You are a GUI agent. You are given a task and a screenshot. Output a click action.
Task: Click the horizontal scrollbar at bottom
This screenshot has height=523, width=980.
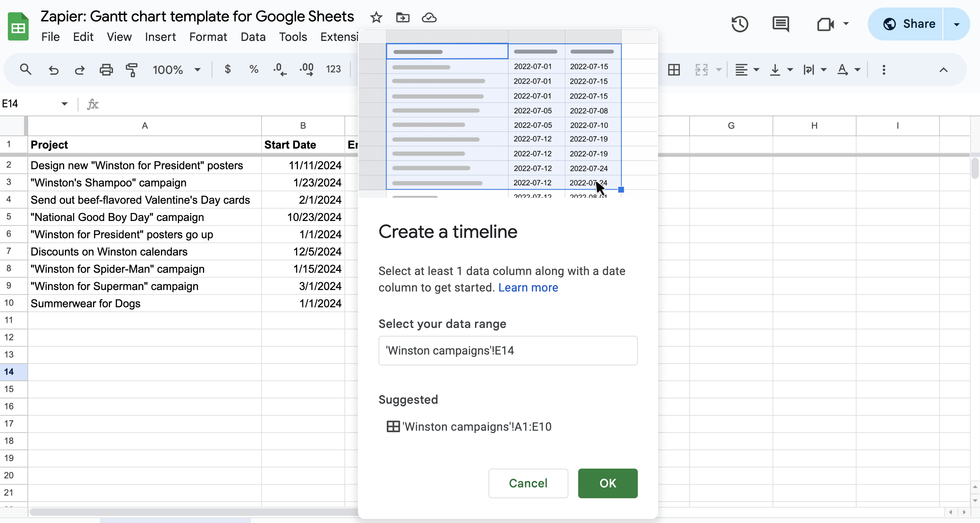[x=194, y=512]
